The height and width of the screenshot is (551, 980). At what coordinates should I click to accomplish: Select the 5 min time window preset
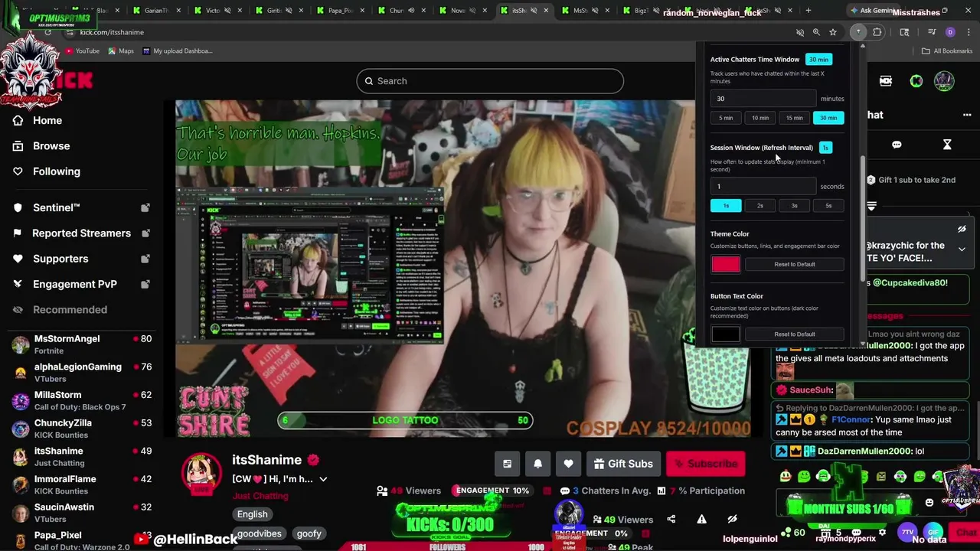[726, 118]
